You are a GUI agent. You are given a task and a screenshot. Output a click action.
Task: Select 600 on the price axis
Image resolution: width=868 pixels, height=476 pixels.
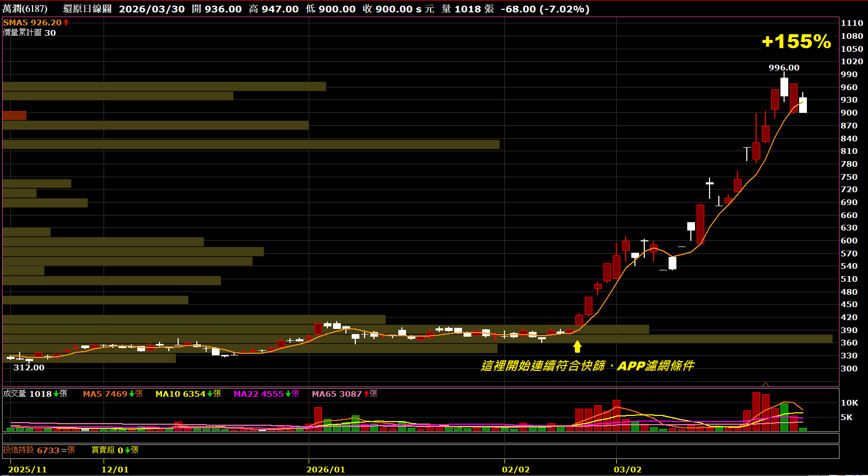[849, 241]
